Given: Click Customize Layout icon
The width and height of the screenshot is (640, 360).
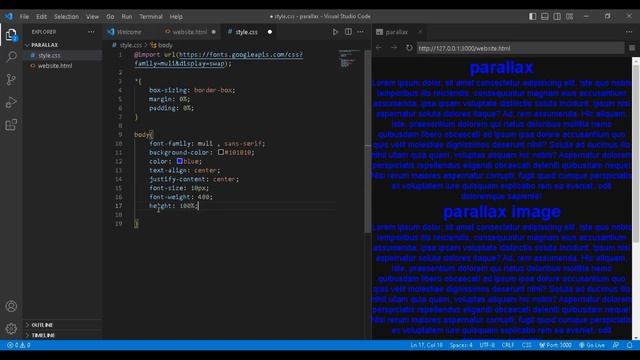Looking at the screenshot, I should tap(569, 16).
